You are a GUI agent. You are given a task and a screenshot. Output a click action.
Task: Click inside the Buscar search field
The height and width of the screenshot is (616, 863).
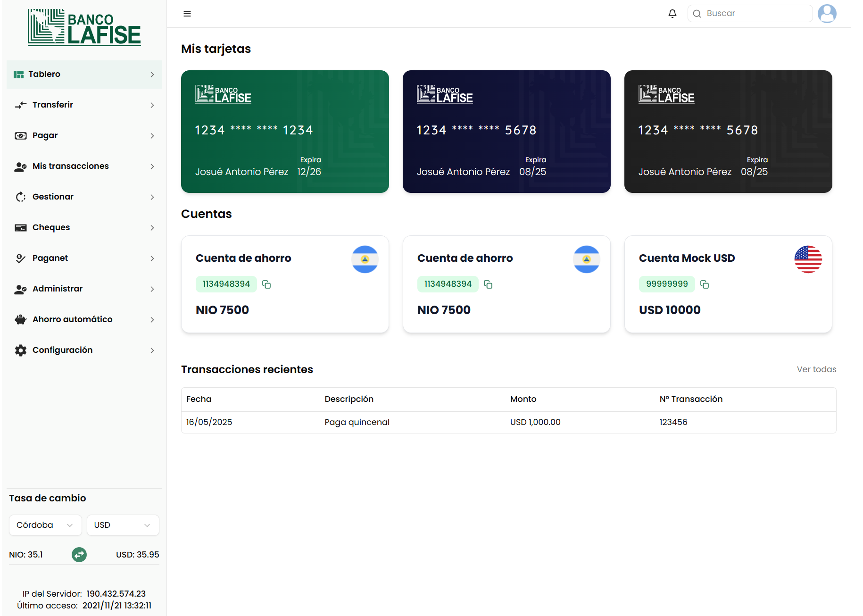click(750, 13)
